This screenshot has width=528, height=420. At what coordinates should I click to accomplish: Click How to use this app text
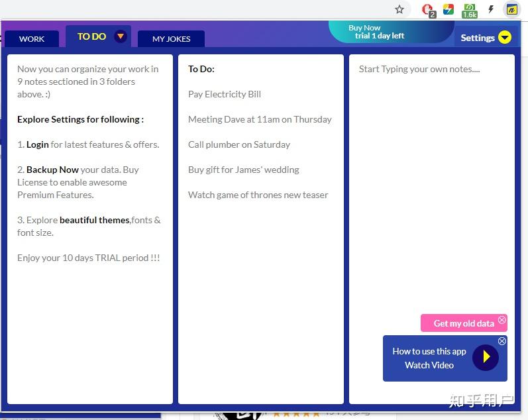(x=429, y=351)
